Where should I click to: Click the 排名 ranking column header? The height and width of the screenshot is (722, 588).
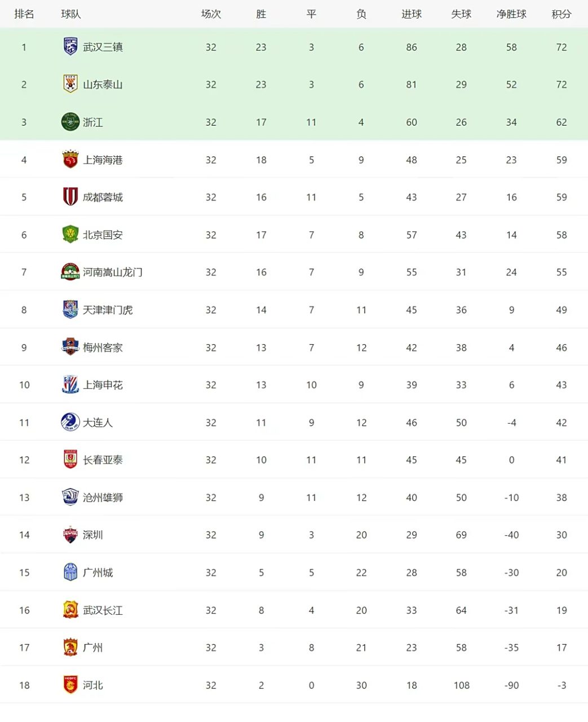point(24,14)
